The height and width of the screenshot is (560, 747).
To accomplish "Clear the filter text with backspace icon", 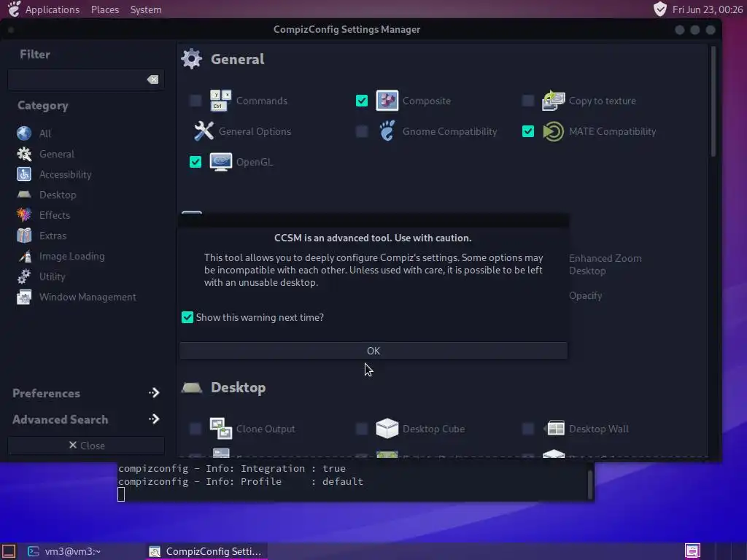I will (x=152, y=79).
